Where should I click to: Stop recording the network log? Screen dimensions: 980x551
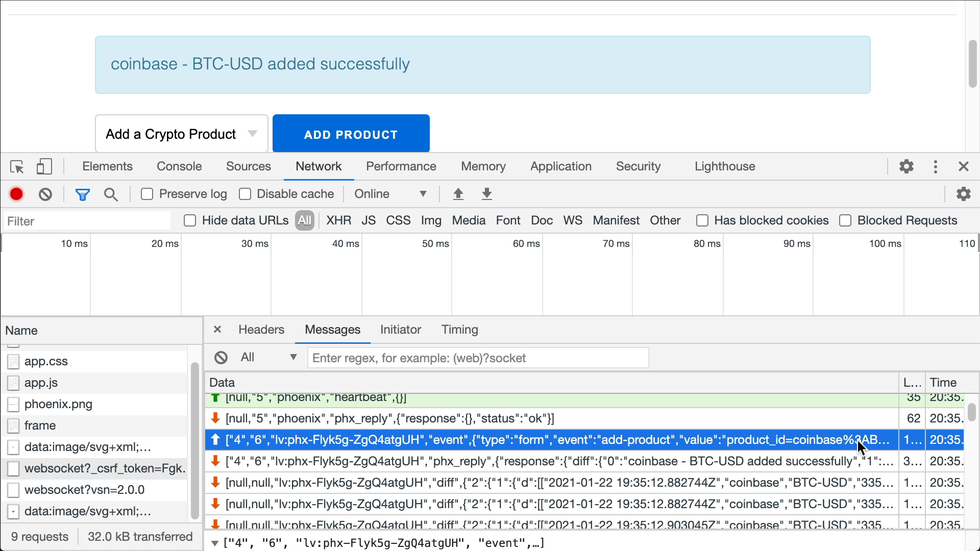tap(16, 194)
